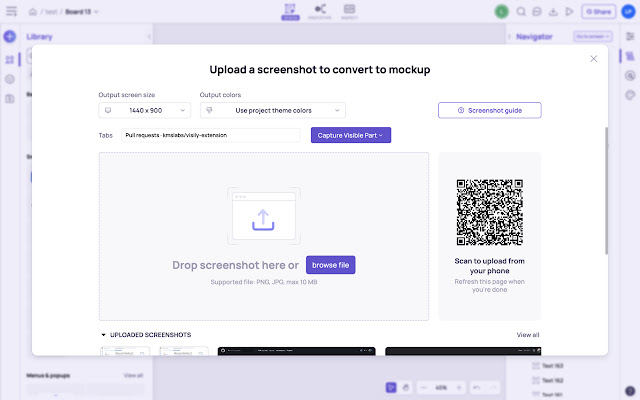
Task: Click the zoom in plus button
Action: pos(459,387)
